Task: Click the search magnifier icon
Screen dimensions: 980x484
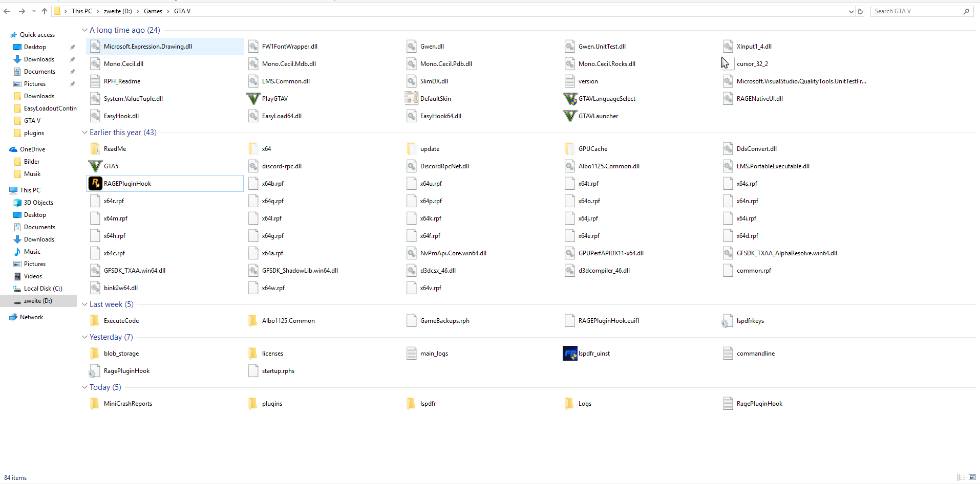Action: coord(966,11)
